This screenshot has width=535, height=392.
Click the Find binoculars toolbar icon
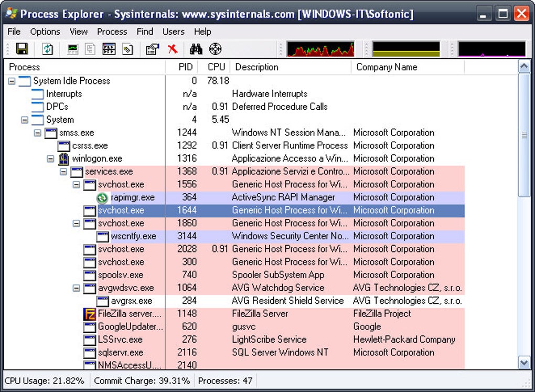(x=196, y=49)
